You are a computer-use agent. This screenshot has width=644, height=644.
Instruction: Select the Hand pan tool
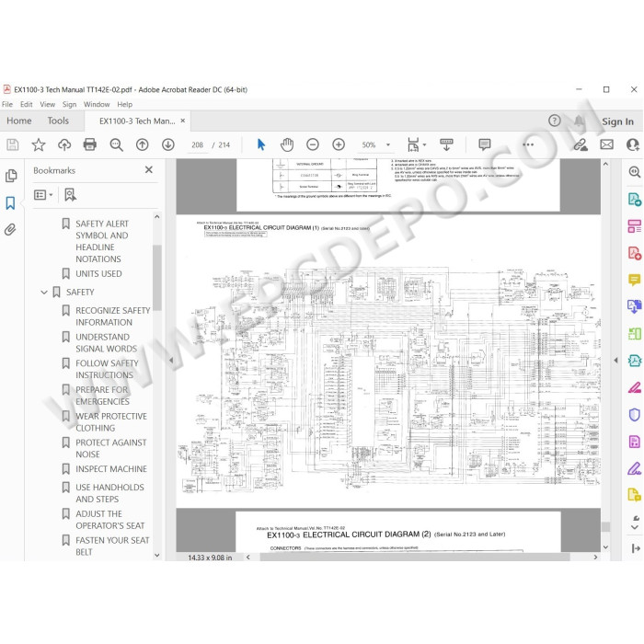(287, 144)
